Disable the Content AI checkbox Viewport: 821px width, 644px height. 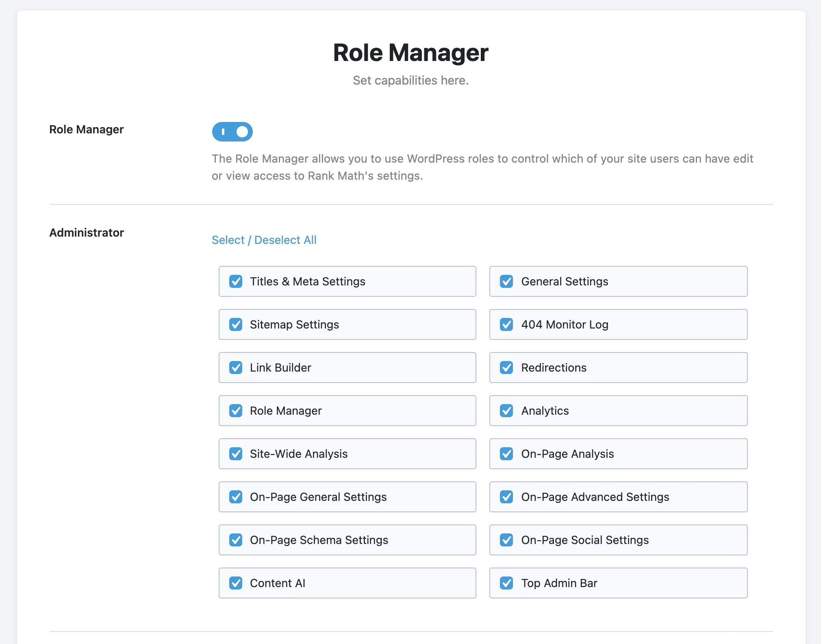click(236, 583)
